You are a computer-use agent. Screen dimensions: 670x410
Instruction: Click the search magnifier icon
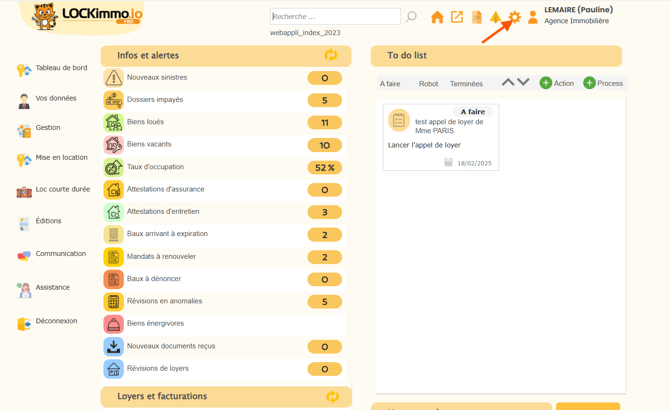[411, 17]
